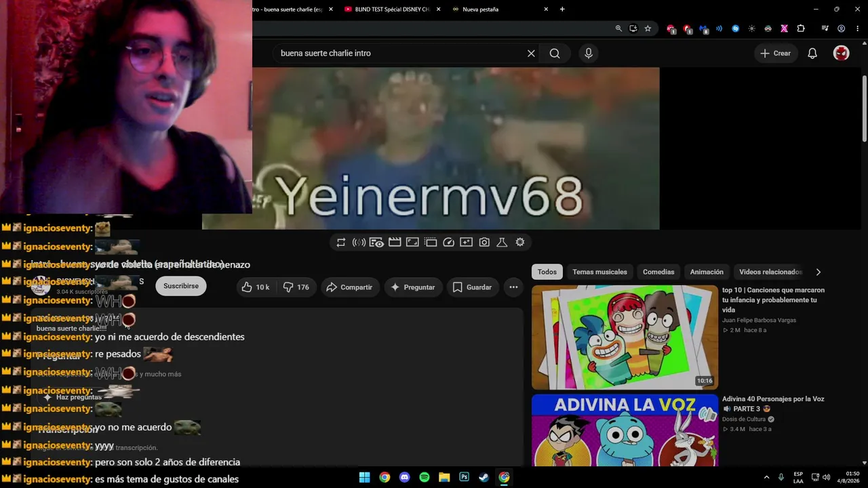
Task: Visit Juan Felipe Barbosa Vargas channel
Action: [759, 320]
